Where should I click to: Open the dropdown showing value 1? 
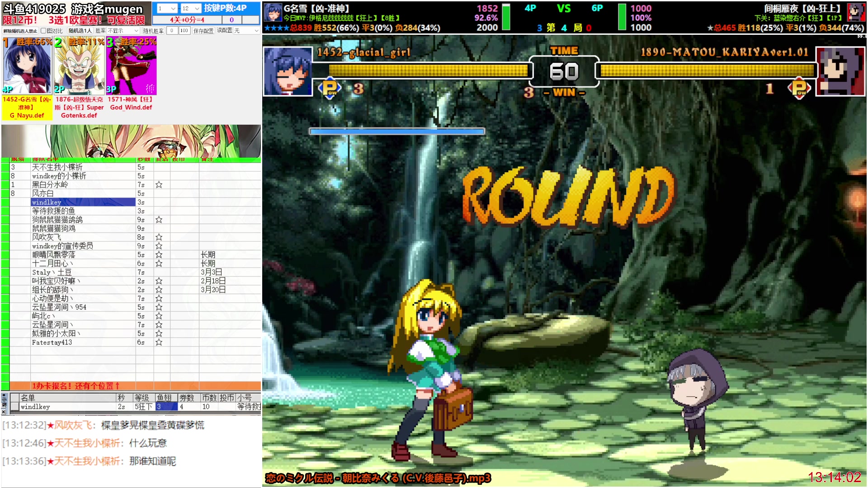tap(166, 8)
